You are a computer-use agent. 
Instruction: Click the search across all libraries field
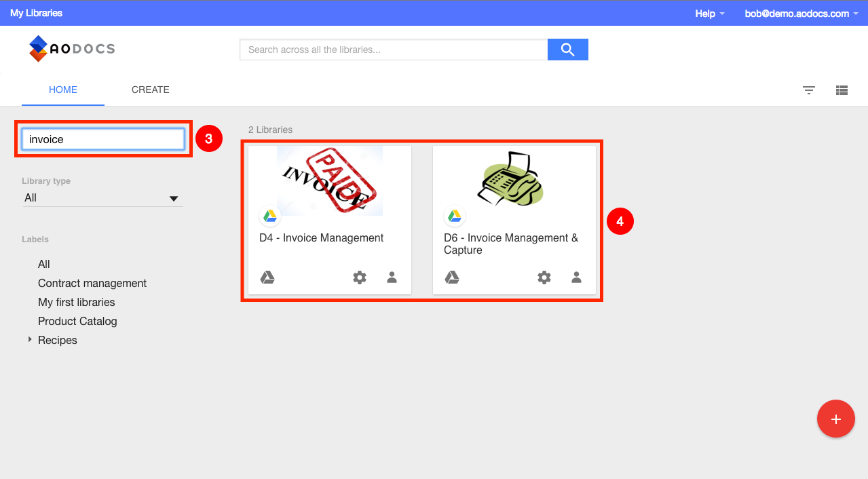click(x=394, y=50)
